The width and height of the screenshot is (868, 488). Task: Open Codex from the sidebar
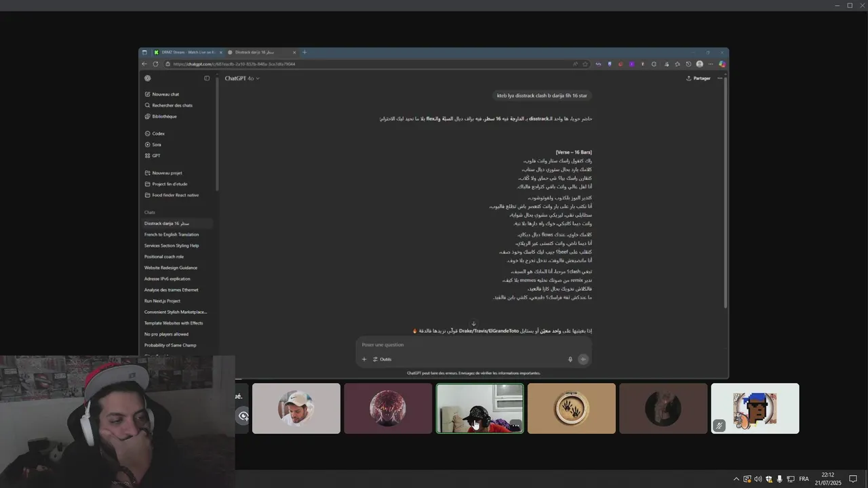(155, 134)
